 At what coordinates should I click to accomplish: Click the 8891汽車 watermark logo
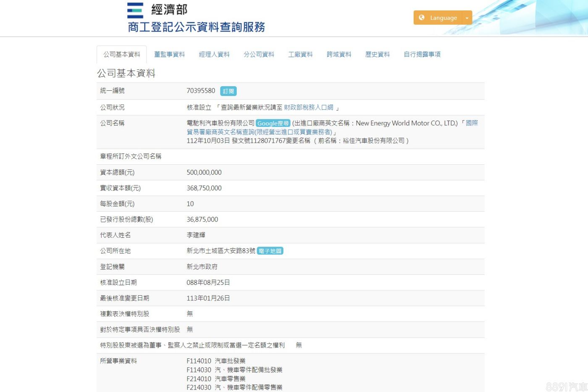(566, 387)
